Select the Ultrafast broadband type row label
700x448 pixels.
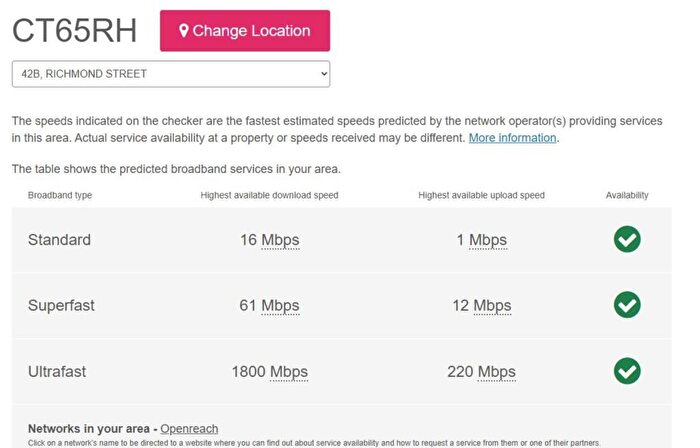pos(57,372)
